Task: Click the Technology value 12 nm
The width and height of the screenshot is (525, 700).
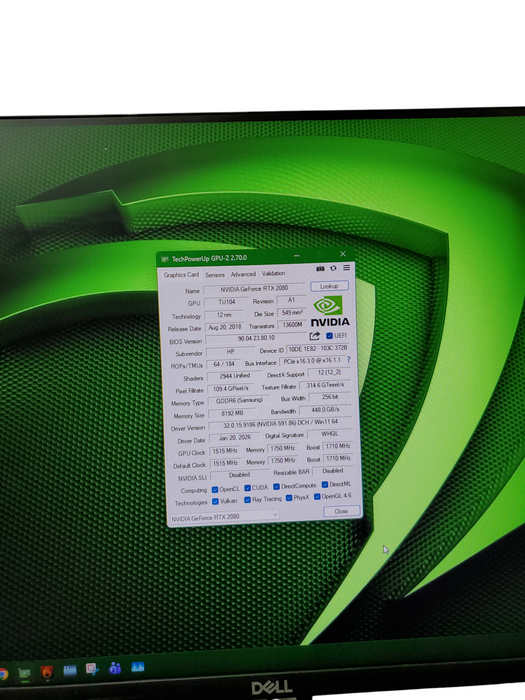Action: tap(224, 315)
